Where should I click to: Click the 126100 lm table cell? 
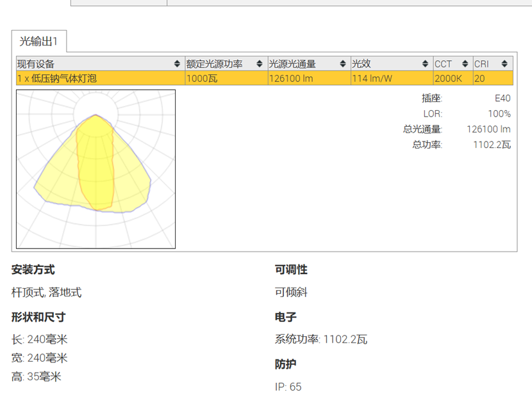pos(309,78)
